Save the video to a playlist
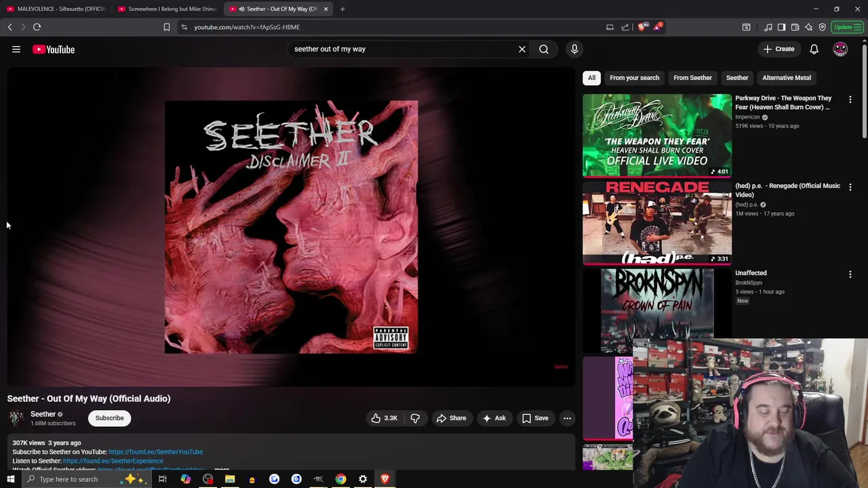This screenshot has height=488, width=868. point(535,418)
